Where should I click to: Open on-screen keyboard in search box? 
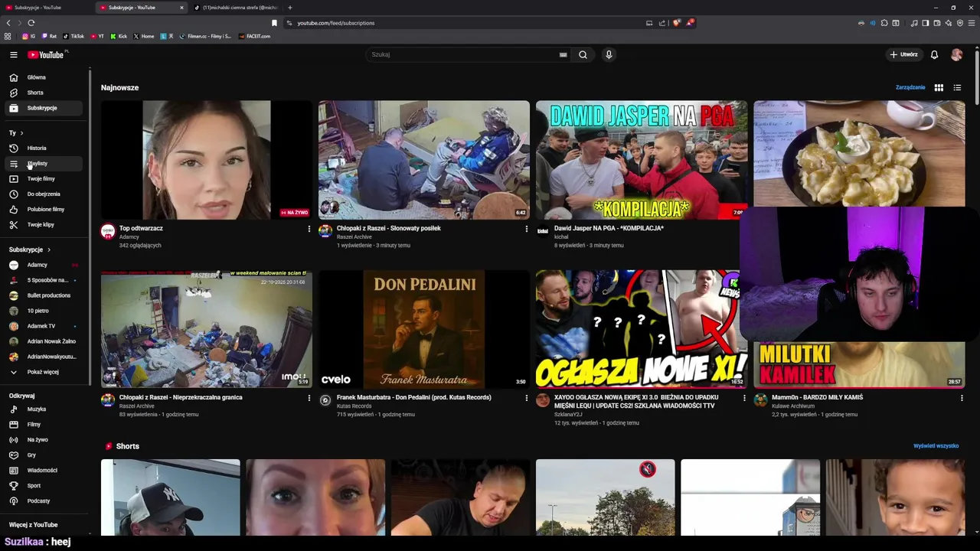pos(563,54)
